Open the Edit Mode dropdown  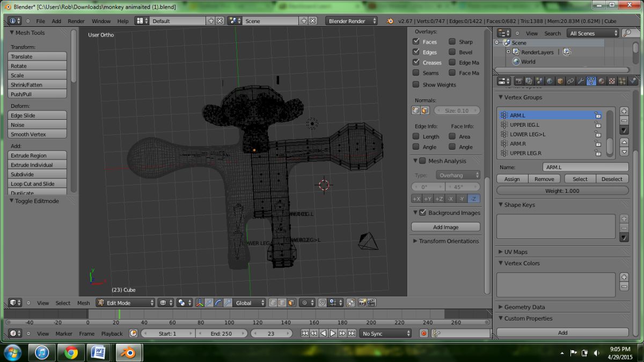pyautogui.click(x=126, y=303)
